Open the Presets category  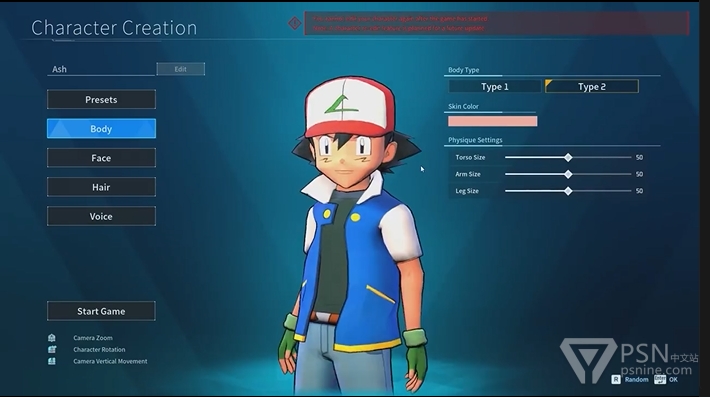click(x=101, y=100)
